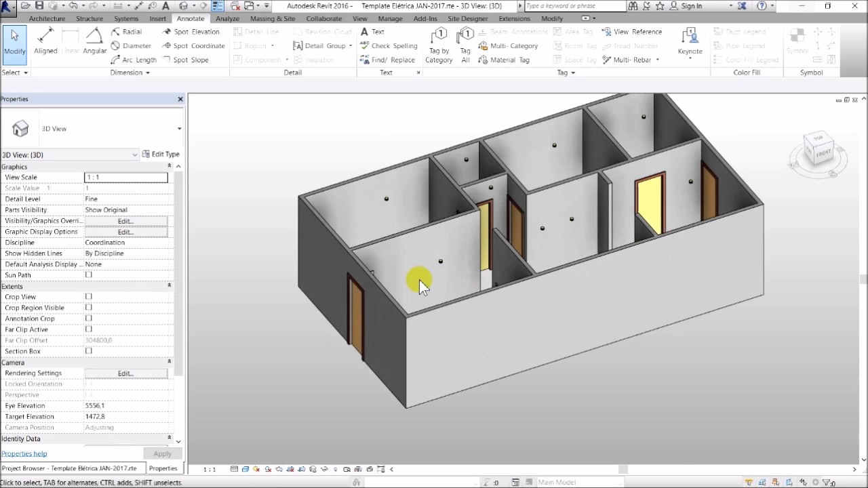The height and width of the screenshot is (488, 868).
Task: Select the Arc Length dimension tool
Action: [x=133, y=60]
